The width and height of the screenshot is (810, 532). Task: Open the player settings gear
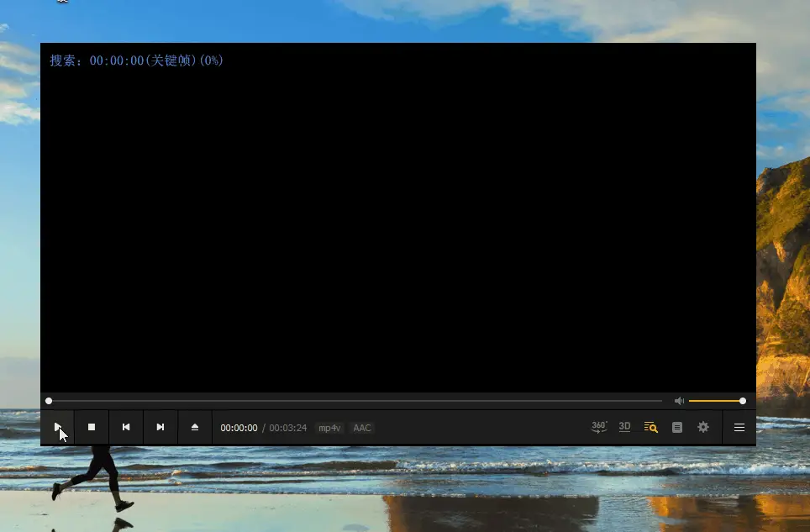pyautogui.click(x=703, y=427)
